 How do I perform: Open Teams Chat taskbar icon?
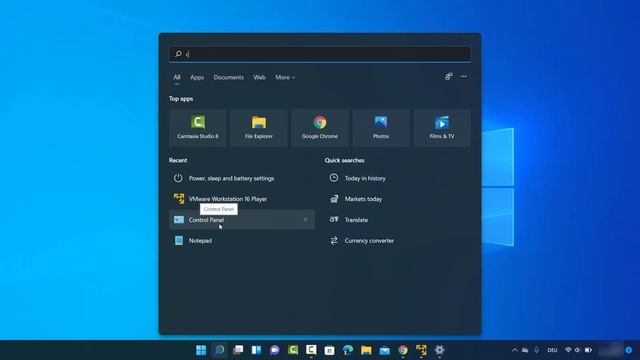click(275, 350)
